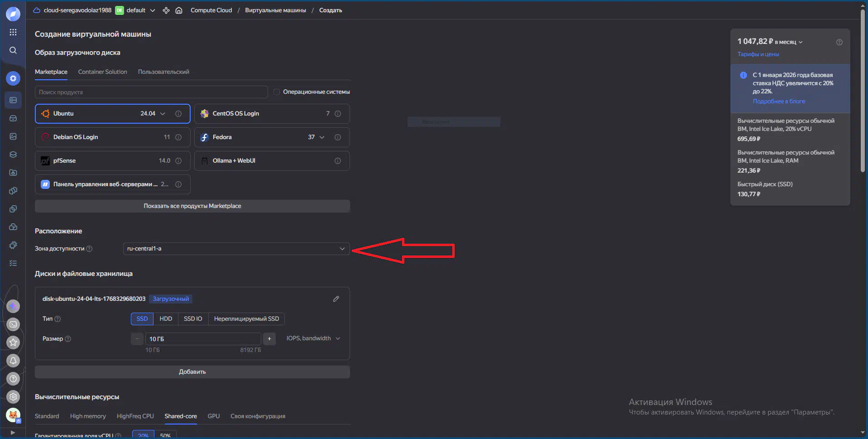Select HDD disk type
Screen dimensions: 868x439
coord(166,319)
